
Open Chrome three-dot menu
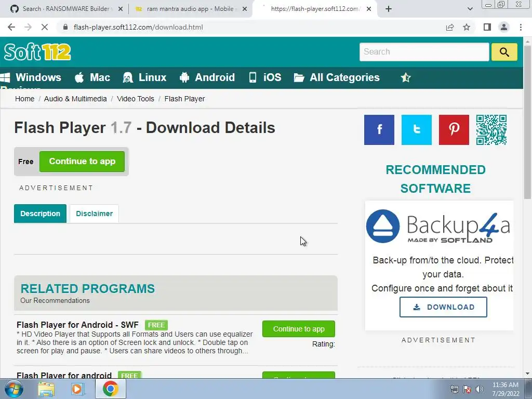click(x=521, y=27)
